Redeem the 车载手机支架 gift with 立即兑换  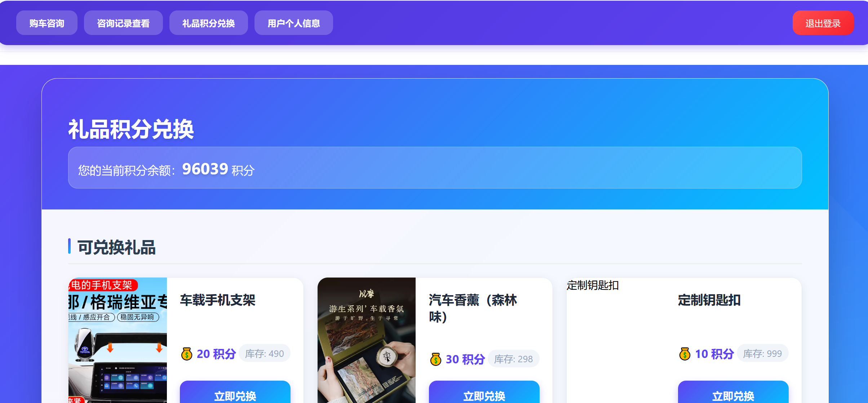pyautogui.click(x=235, y=392)
